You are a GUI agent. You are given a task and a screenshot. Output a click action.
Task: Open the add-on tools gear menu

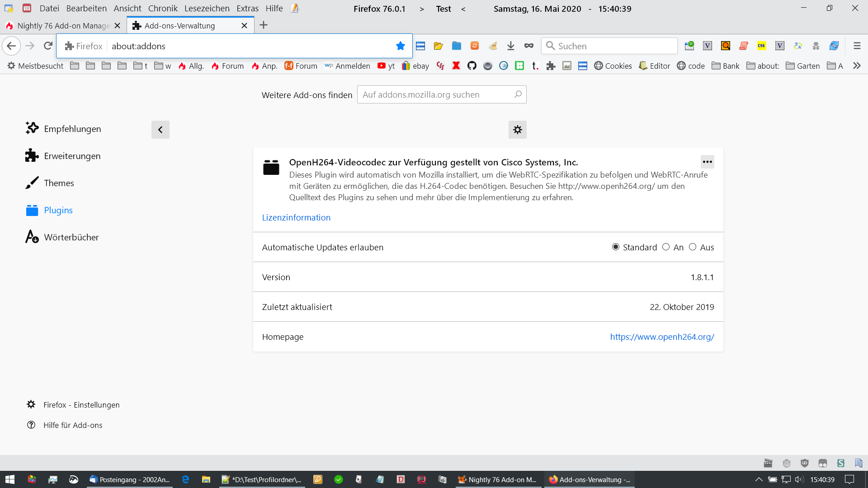(x=517, y=130)
